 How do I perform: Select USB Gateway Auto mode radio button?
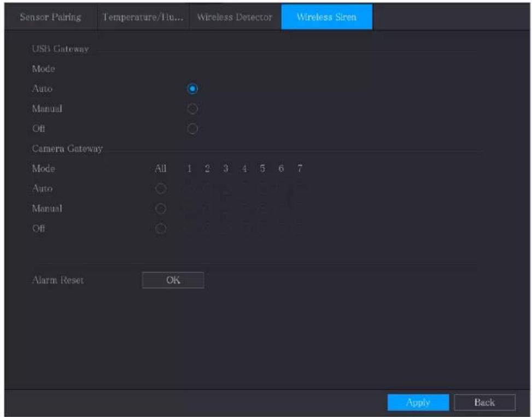click(192, 89)
